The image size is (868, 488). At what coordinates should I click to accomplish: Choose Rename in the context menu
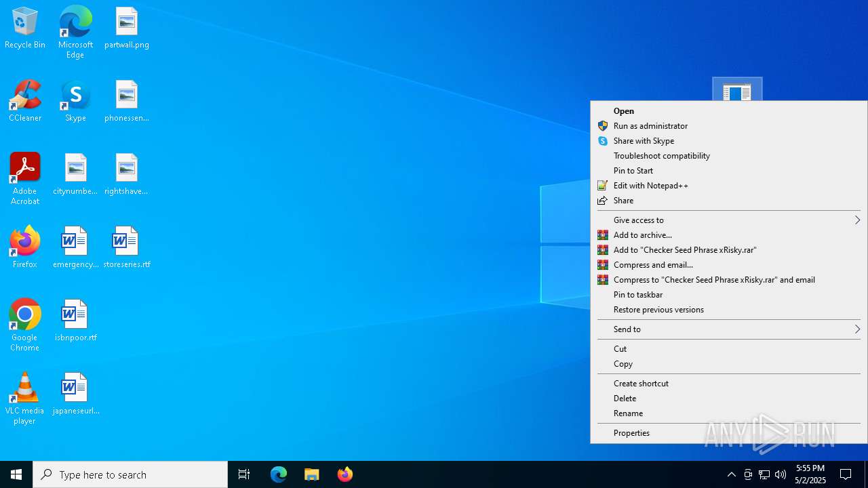(x=729, y=413)
